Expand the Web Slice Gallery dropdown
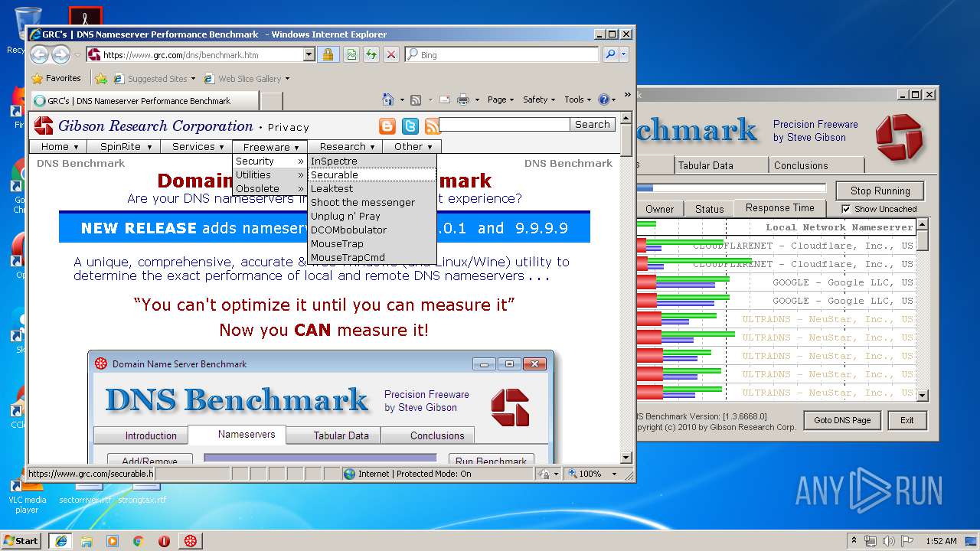Image resolution: width=980 pixels, height=551 pixels. click(x=287, y=78)
